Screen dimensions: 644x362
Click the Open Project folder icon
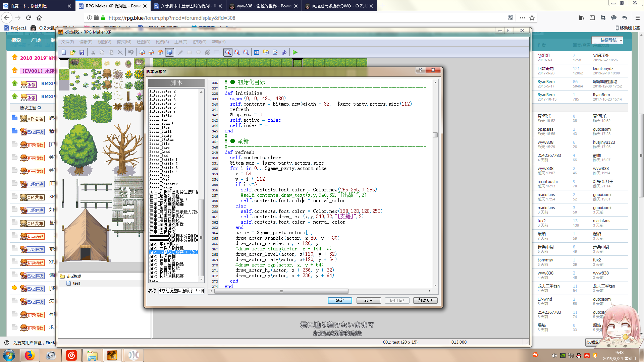click(73, 52)
